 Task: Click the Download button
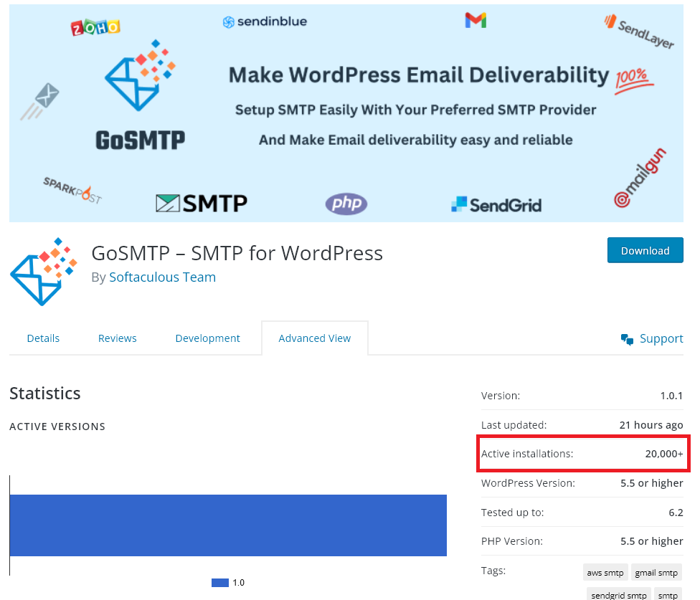pos(645,250)
